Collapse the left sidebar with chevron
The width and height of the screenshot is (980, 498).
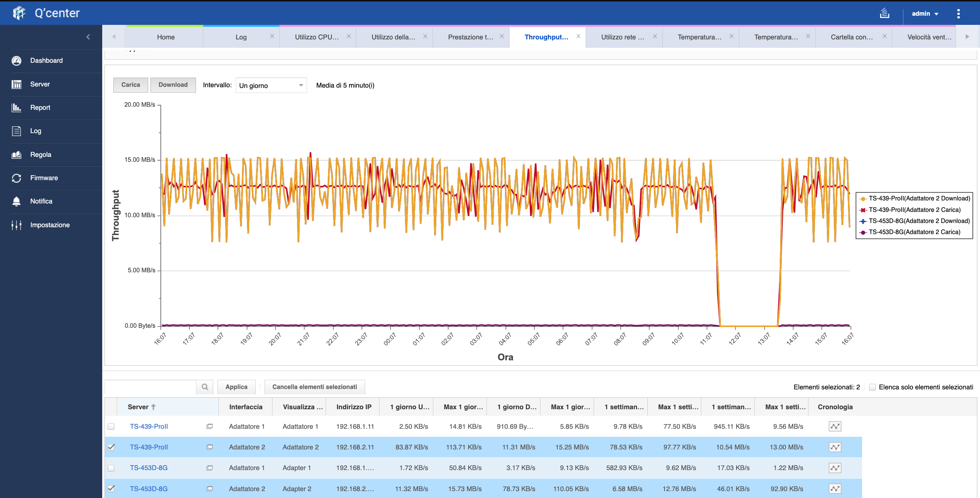88,37
